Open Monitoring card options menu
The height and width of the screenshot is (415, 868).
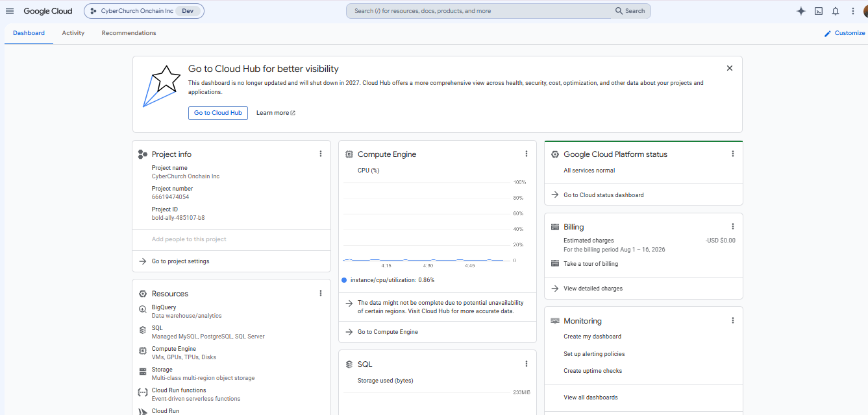(733, 320)
